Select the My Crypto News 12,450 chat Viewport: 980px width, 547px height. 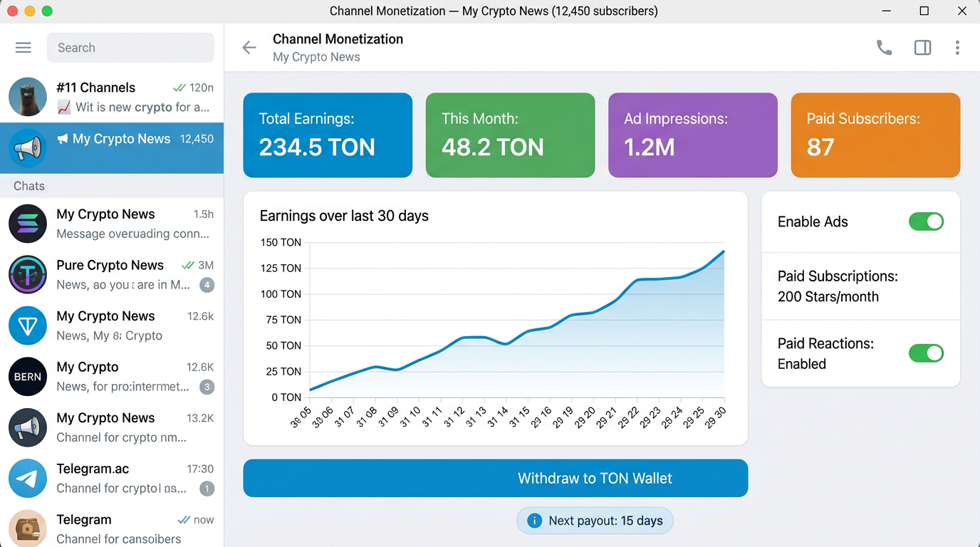tap(112, 148)
